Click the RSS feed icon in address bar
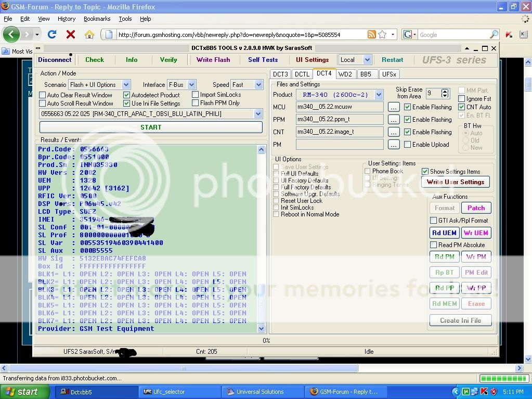 point(371,34)
